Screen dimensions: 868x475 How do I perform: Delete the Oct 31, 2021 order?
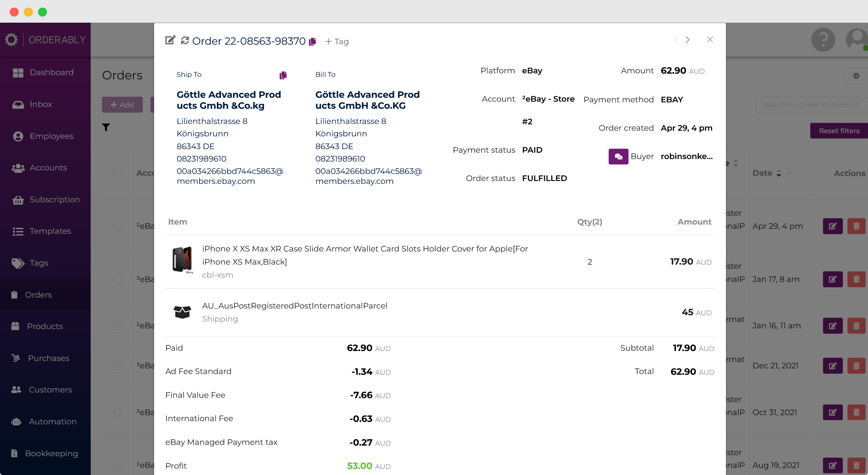click(856, 412)
